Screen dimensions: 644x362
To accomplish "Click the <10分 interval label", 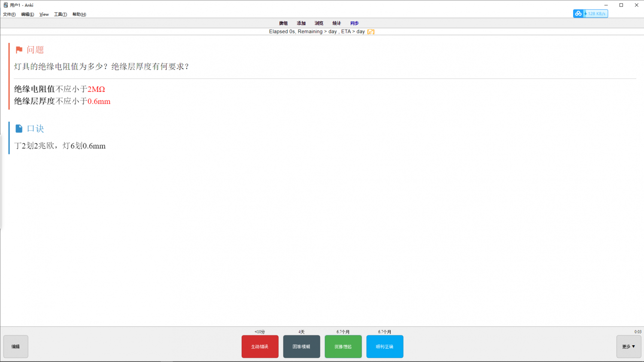I will click(x=260, y=332).
